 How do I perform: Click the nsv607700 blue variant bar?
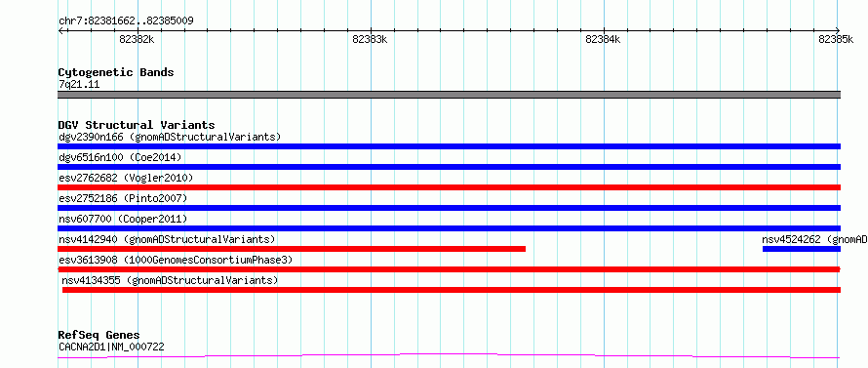coord(449,228)
